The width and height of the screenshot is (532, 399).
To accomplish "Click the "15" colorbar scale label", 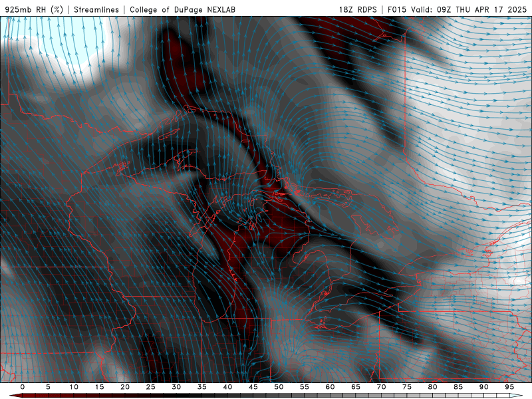I will click(x=99, y=387).
